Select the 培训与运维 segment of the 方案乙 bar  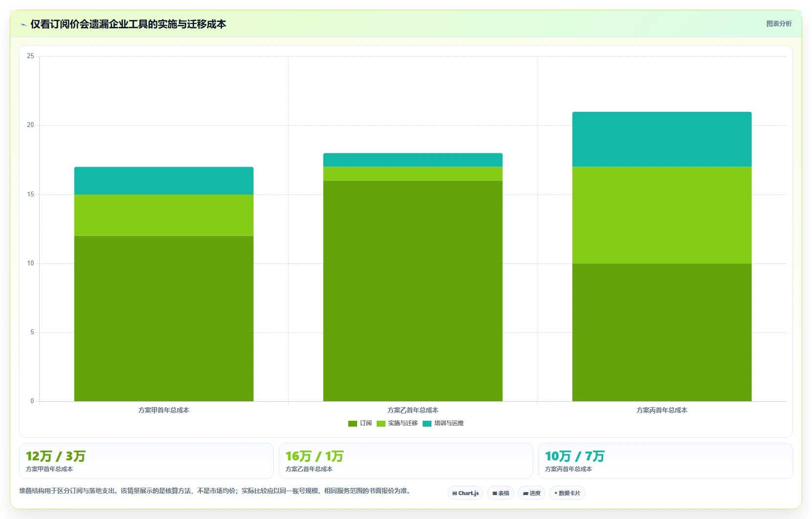(x=413, y=160)
